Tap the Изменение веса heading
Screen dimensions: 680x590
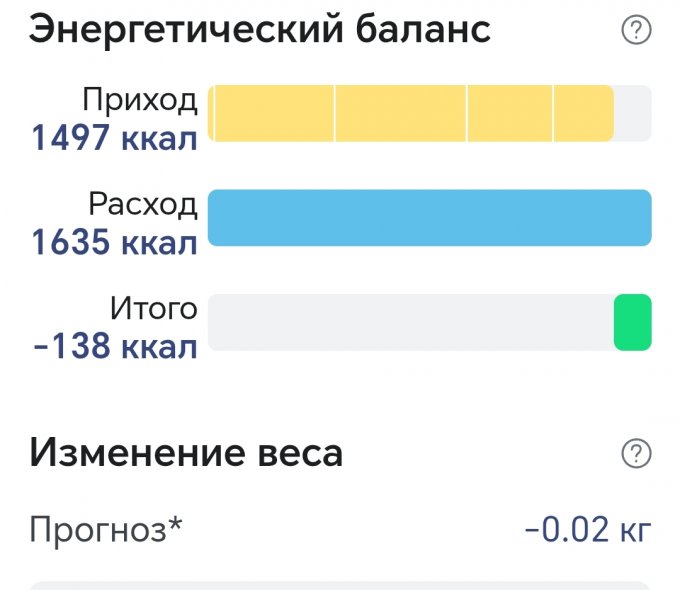186,453
